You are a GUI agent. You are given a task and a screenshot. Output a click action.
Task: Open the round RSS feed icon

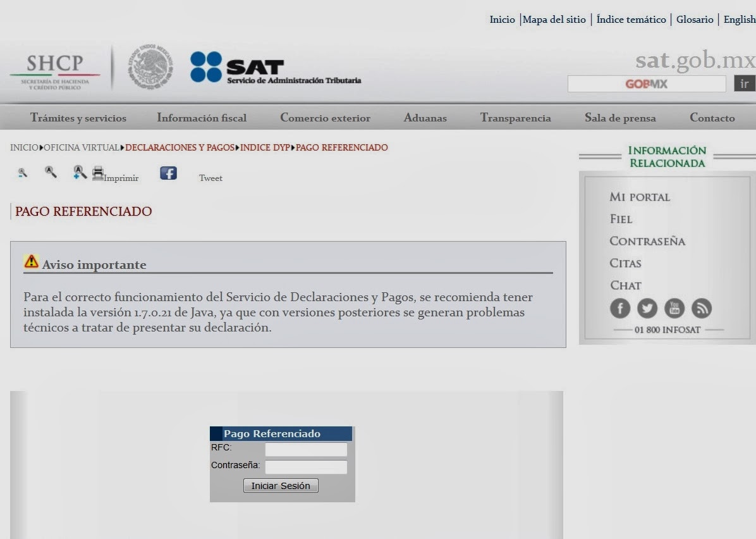[702, 308]
